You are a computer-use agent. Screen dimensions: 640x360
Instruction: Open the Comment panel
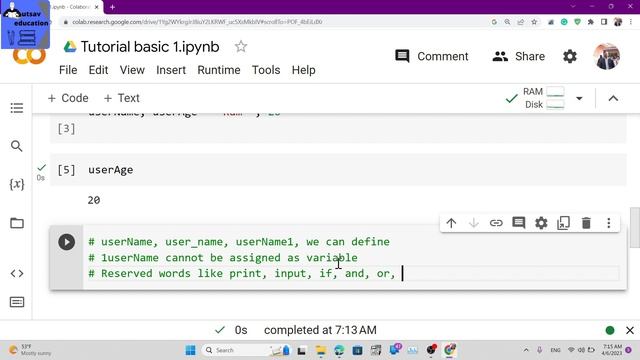click(432, 56)
